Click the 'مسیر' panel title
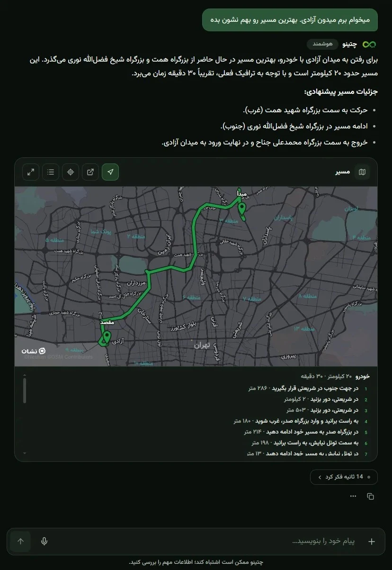This screenshot has height=570, width=392. coord(343,172)
